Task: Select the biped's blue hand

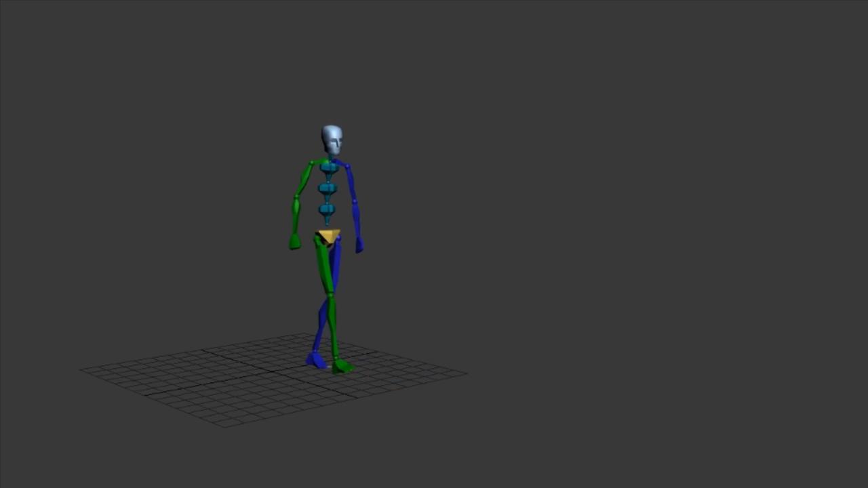Action: (x=359, y=244)
